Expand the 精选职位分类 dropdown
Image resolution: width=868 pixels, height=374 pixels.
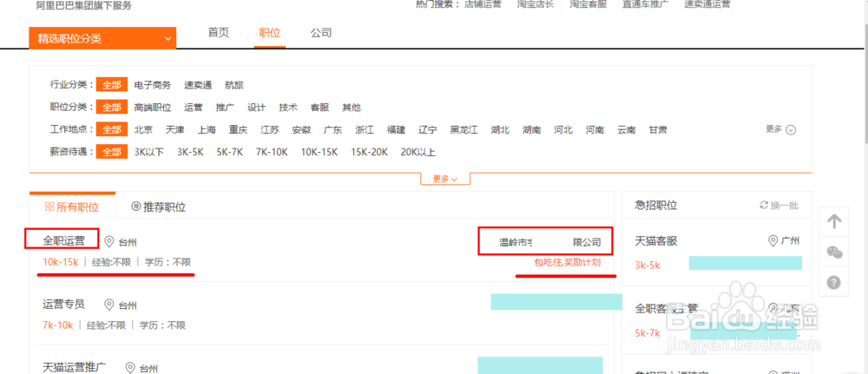[x=102, y=38]
